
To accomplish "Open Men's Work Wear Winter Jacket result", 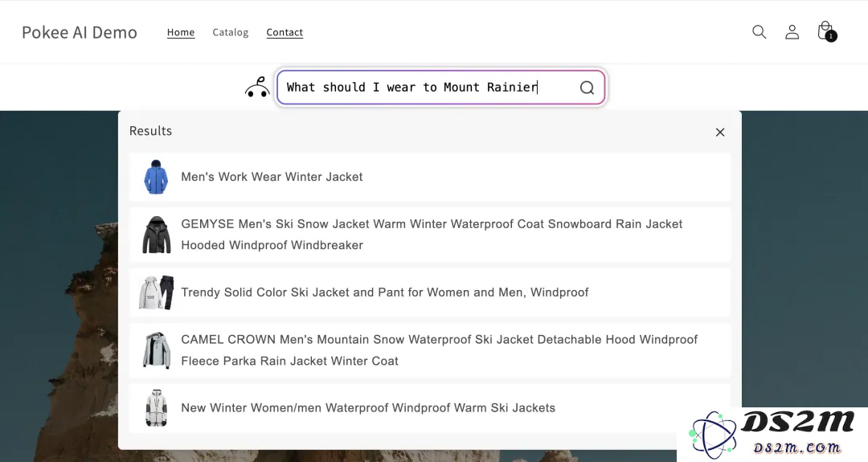I will coord(429,177).
